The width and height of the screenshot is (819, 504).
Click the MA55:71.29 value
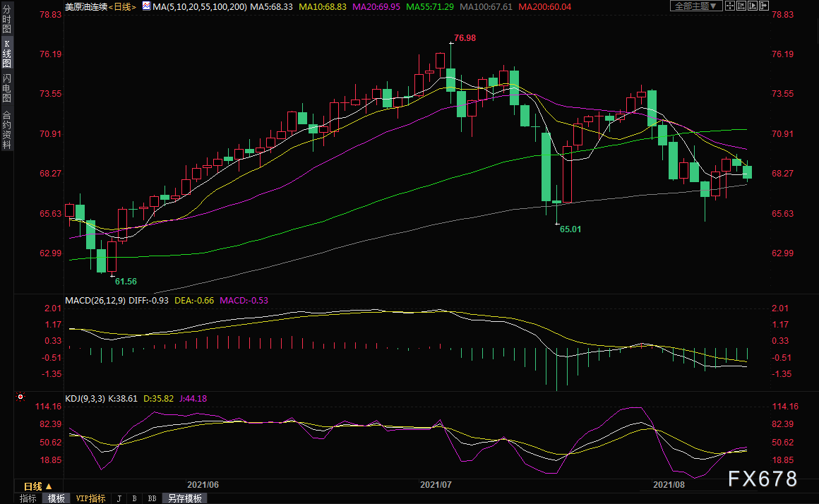click(430, 7)
